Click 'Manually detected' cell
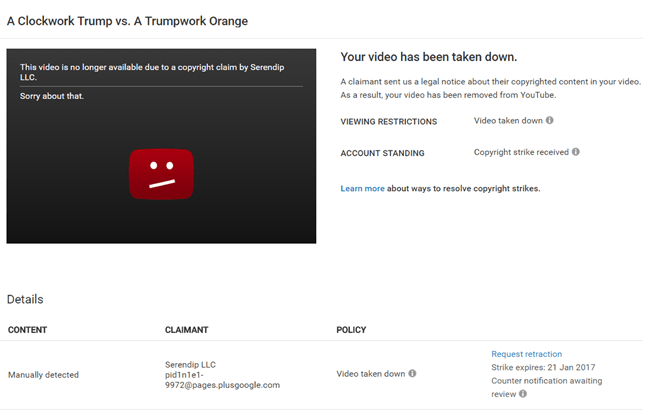The height and width of the screenshot is (415, 650). (43, 375)
